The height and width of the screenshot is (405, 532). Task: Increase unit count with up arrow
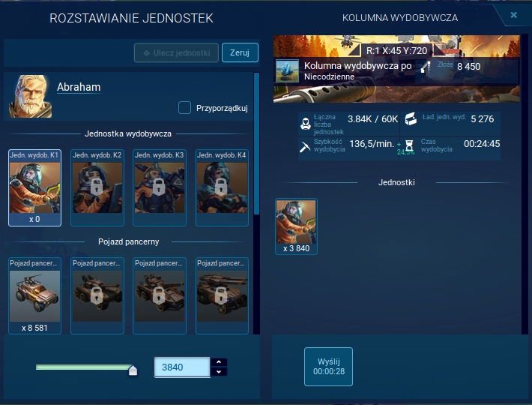coord(219,362)
